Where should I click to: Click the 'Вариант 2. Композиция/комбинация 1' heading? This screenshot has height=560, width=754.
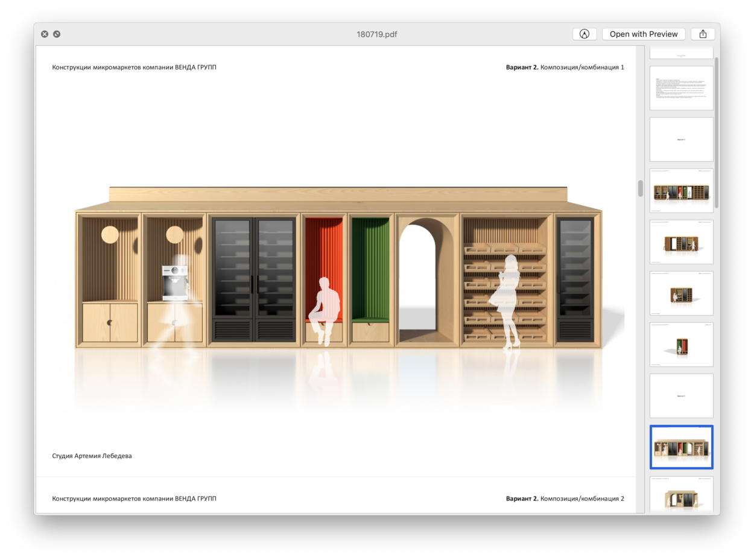point(565,68)
